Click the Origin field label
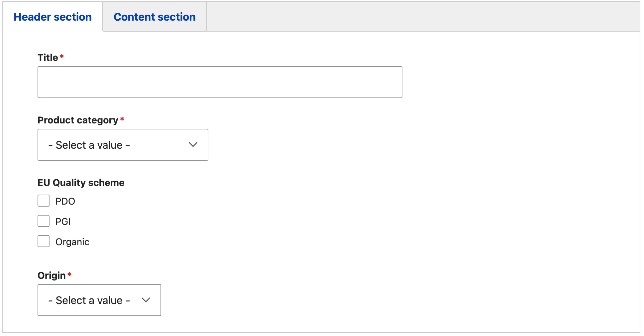644x336 pixels. (x=52, y=275)
